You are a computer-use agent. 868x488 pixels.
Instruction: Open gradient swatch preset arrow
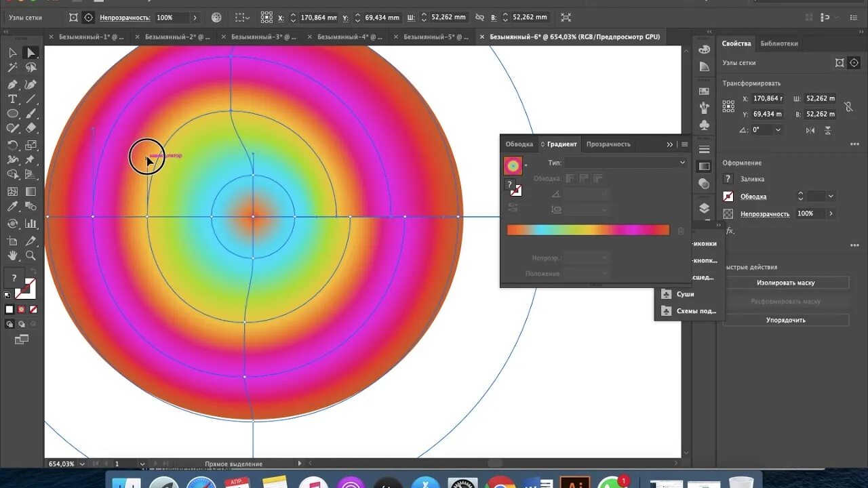click(x=526, y=165)
